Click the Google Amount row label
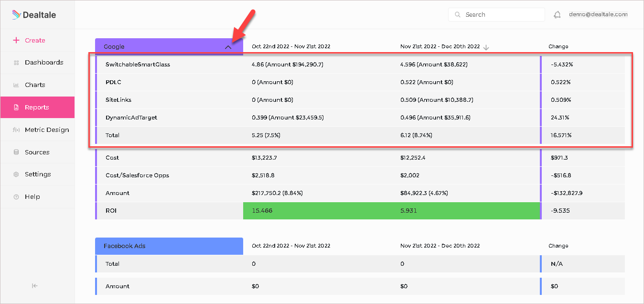The height and width of the screenshot is (304, 644). tap(118, 193)
